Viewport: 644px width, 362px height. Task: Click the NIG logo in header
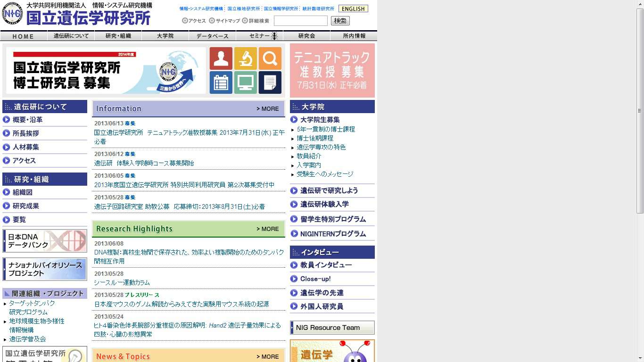coord(12,14)
